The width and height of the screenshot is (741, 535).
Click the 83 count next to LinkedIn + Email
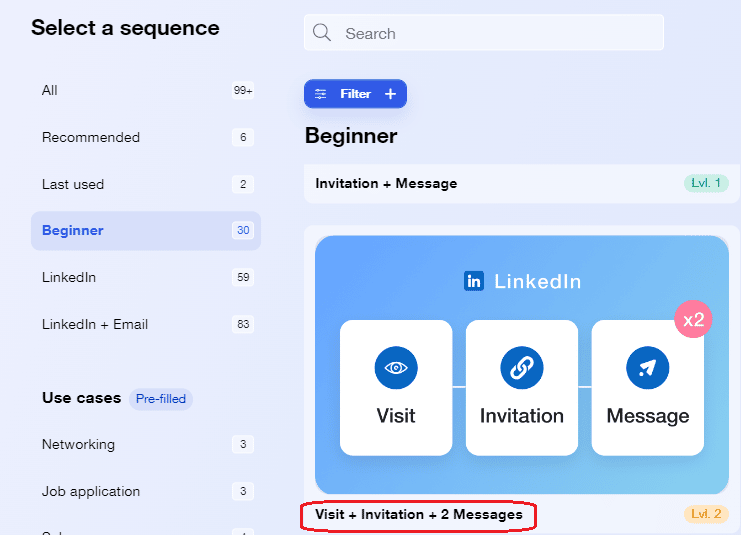[x=243, y=324]
